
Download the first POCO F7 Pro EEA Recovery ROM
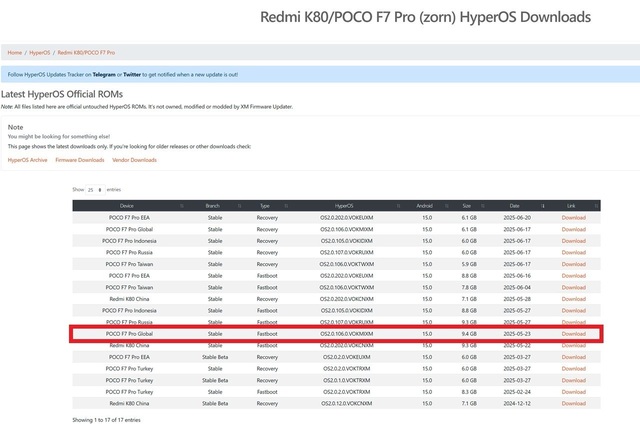[573, 217]
